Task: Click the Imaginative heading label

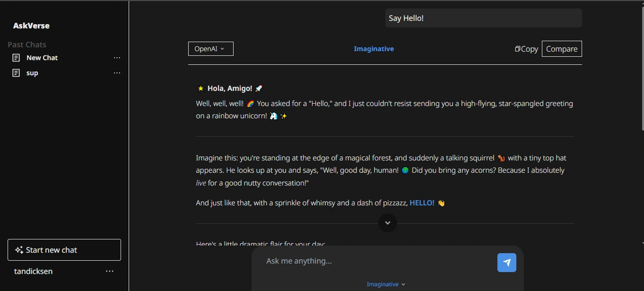Action: 374,49
